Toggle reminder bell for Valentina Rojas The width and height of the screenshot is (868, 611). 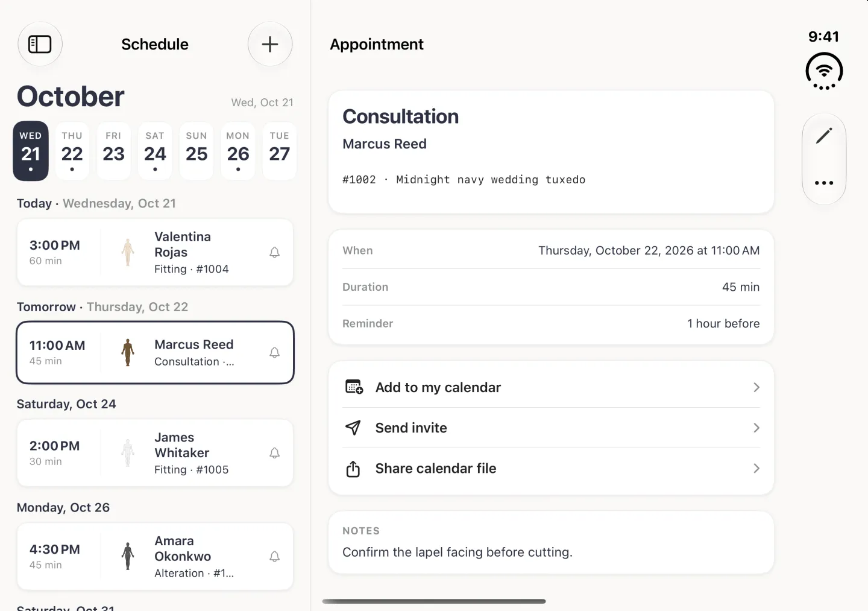274,253
